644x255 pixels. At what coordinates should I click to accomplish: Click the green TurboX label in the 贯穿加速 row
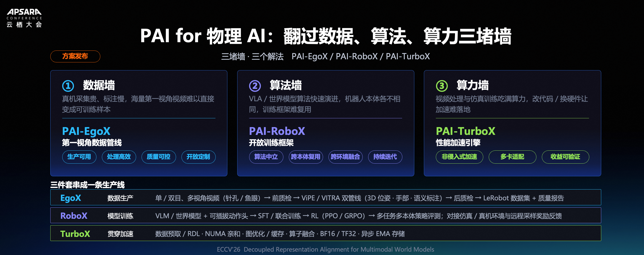(x=75, y=234)
